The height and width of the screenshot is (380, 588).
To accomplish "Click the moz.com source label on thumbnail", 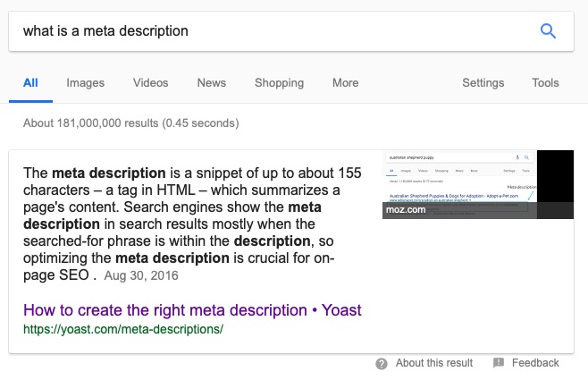I will point(407,211).
